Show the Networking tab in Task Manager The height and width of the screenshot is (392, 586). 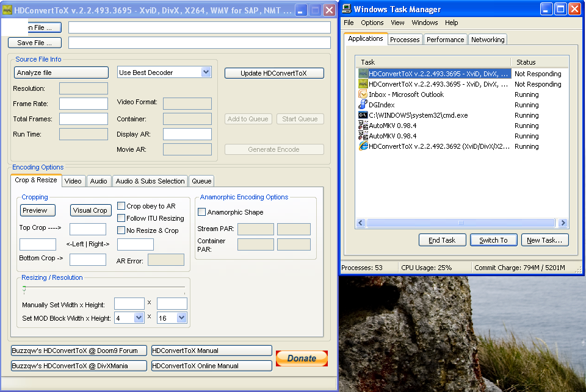(x=488, y=40)
